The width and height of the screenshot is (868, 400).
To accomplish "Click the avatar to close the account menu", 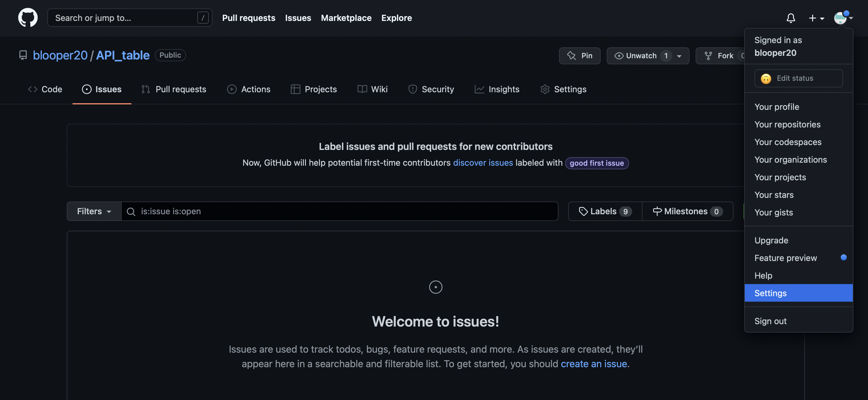I will pos(840,18).
